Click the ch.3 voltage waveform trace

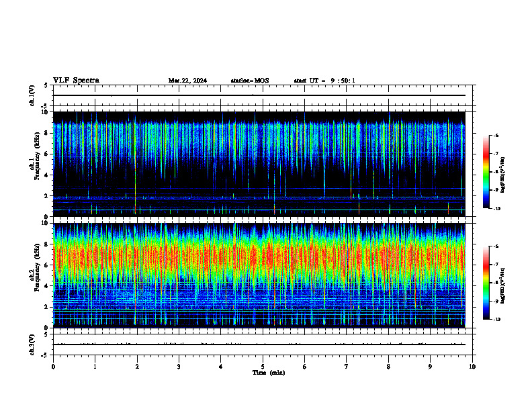(x=259, y=345)
